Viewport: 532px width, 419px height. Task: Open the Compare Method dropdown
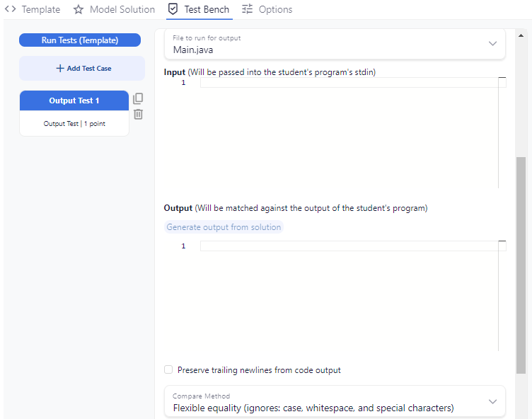click(335, 401)
